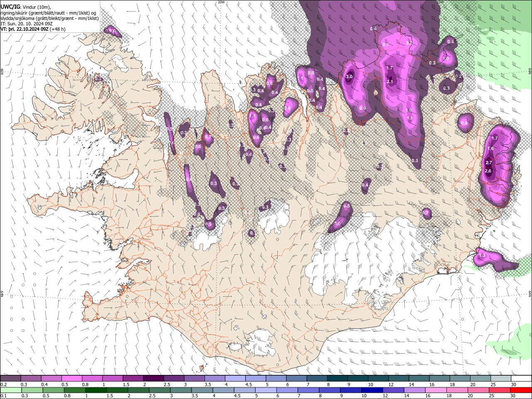Click the 3.0 snowfall value on the map

(x=349, y=76)
